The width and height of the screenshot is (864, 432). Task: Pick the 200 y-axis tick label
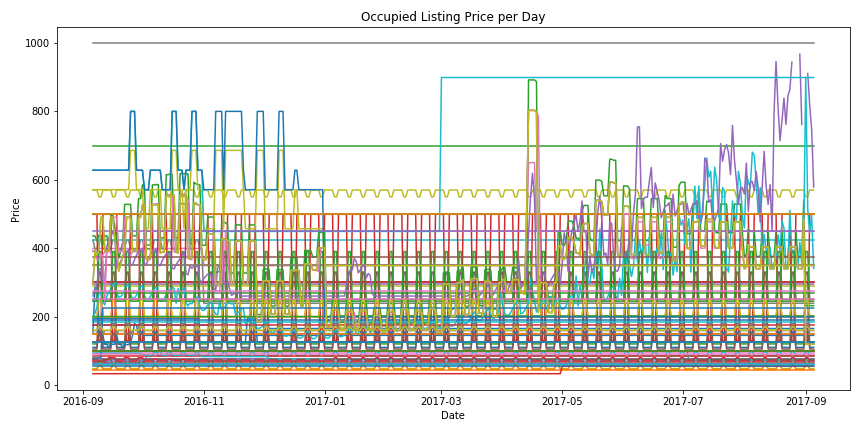click(39, 317)
